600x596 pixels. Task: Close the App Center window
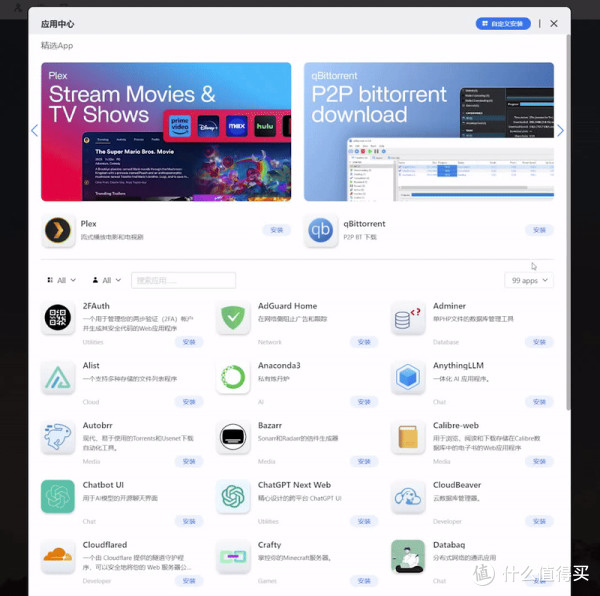coord(554,24)
